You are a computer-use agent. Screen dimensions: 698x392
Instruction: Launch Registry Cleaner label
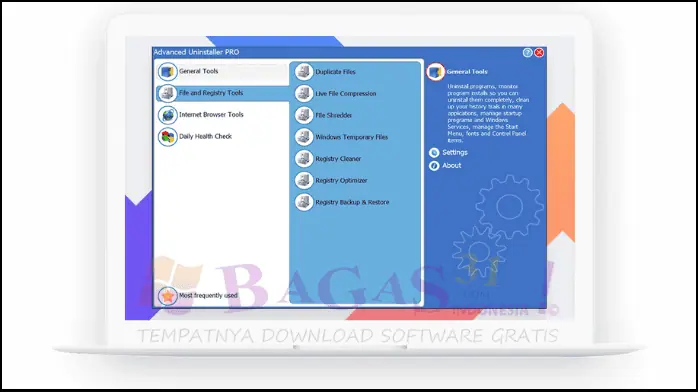[x=338, y=158]
